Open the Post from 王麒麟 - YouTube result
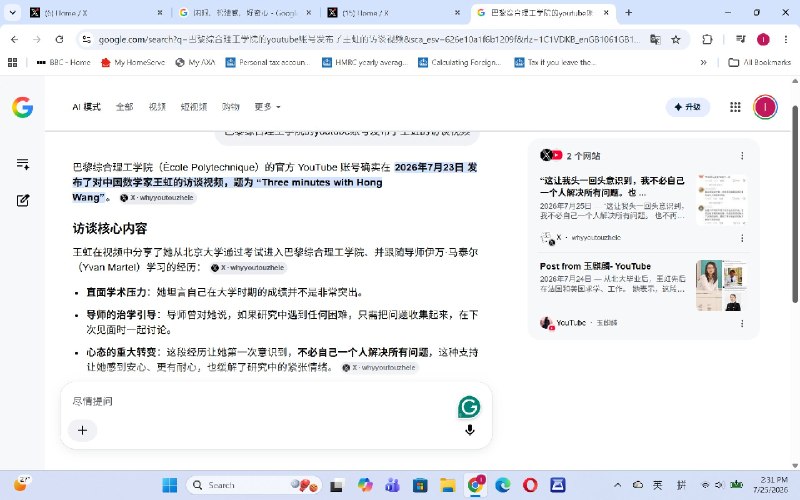This screenshot has width=800, height=500. tap(595, 266)
